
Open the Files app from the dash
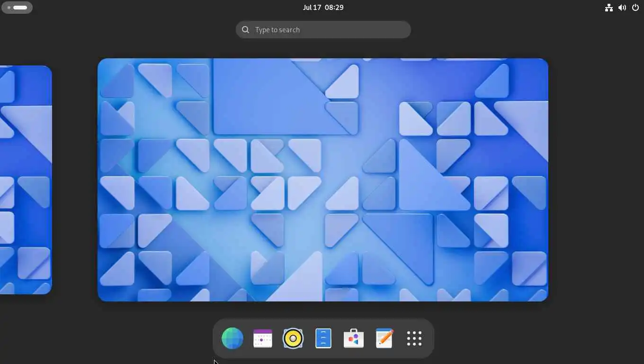point(323,338)
